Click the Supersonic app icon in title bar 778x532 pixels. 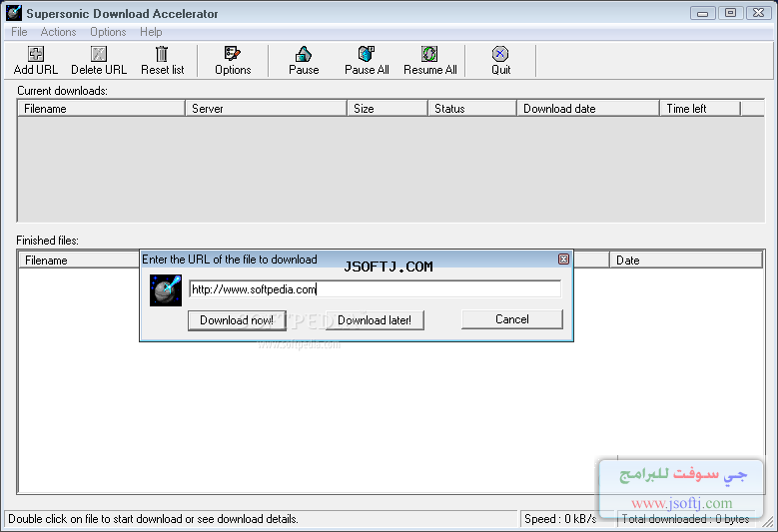click(x=14, y=13)
